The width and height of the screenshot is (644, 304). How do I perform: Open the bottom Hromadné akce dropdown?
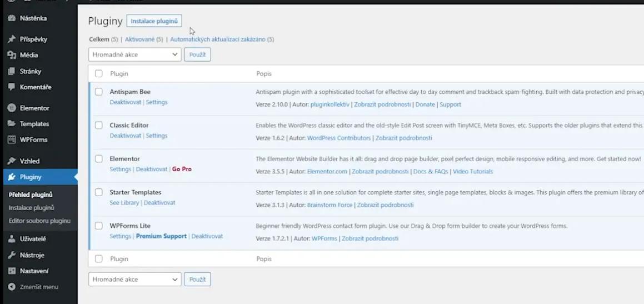coord(134,280)
